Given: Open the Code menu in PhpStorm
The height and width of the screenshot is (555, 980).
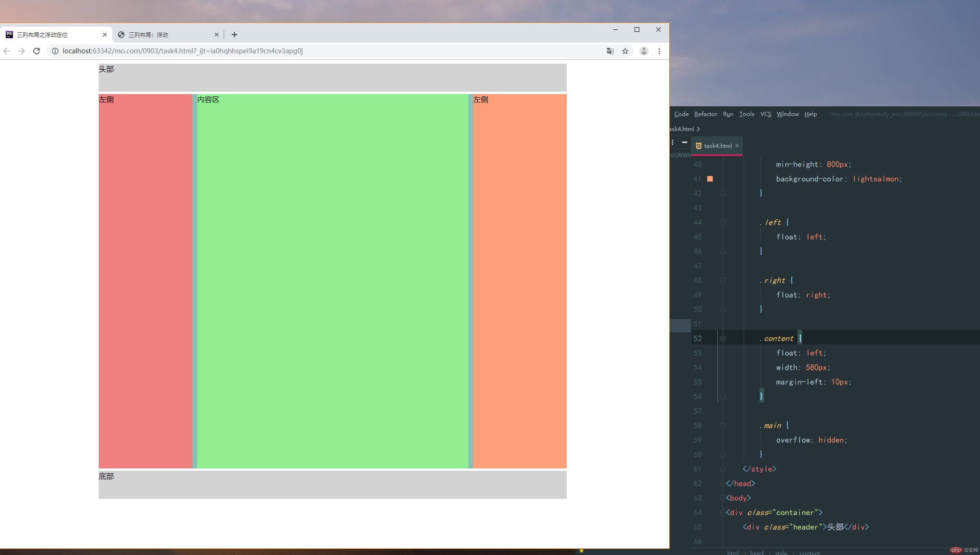Looking at the screenshot, I should (681, 114).
